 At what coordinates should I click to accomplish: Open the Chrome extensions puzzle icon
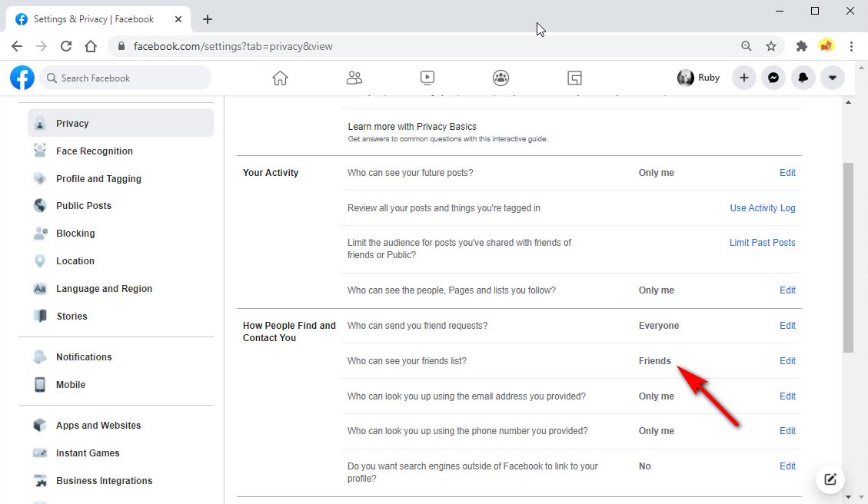801,46
